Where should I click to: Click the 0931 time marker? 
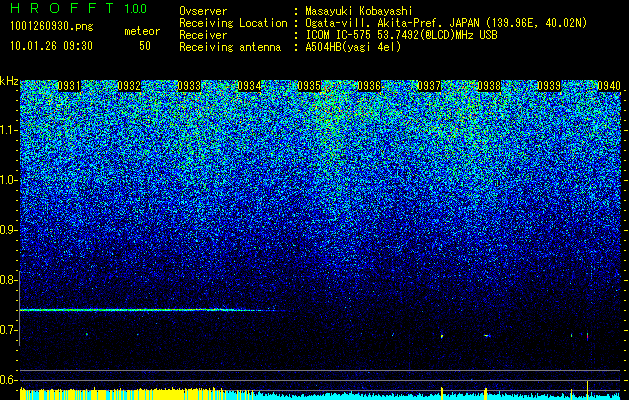[x=69, y=86]
